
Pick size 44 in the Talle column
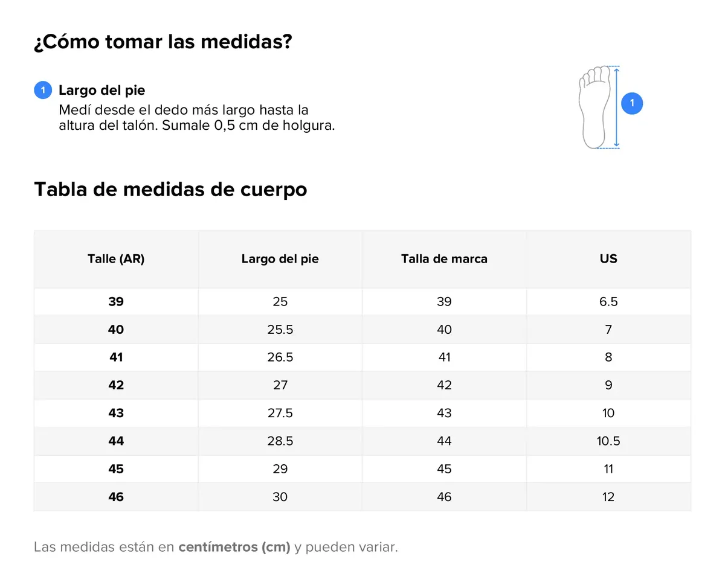[116, 441]
